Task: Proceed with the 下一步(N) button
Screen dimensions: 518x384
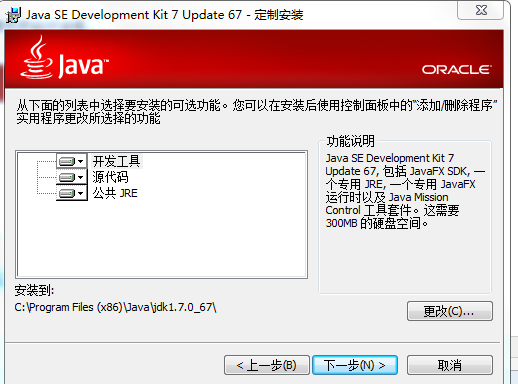Action: tap(355, 365)
